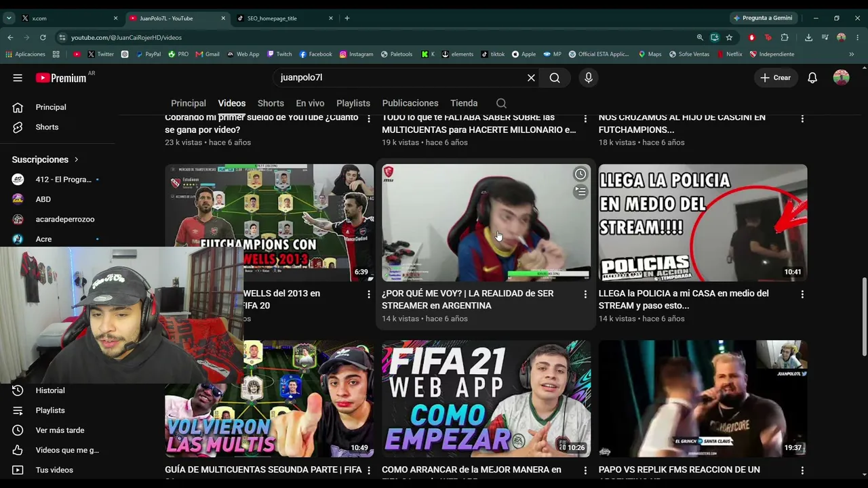Viewport: 868px width, 488px height.
Task: Clear the juanpolo7l search text
Action: (531, 78)
